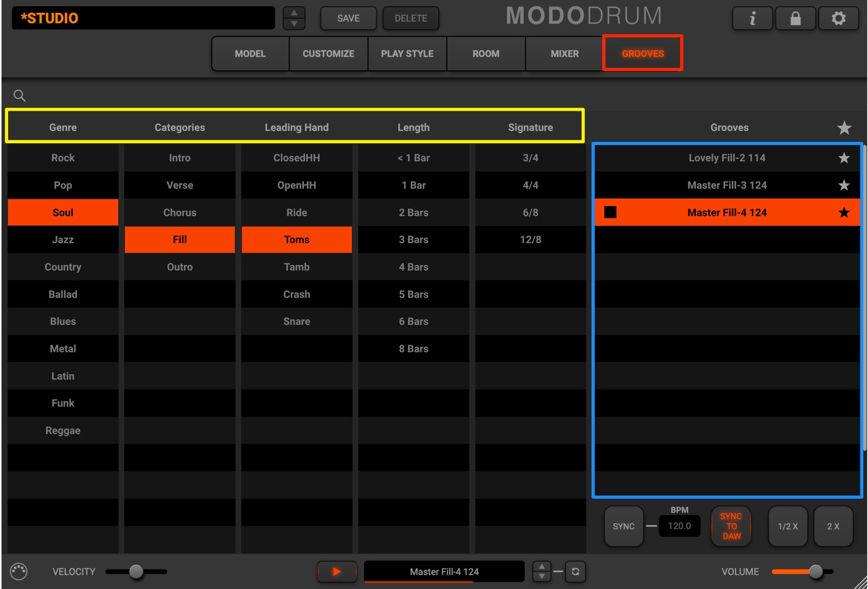This screenshot has height=589, width=868.
Task: Choose ClosedHH leading hand
Action: pos(297,158)
